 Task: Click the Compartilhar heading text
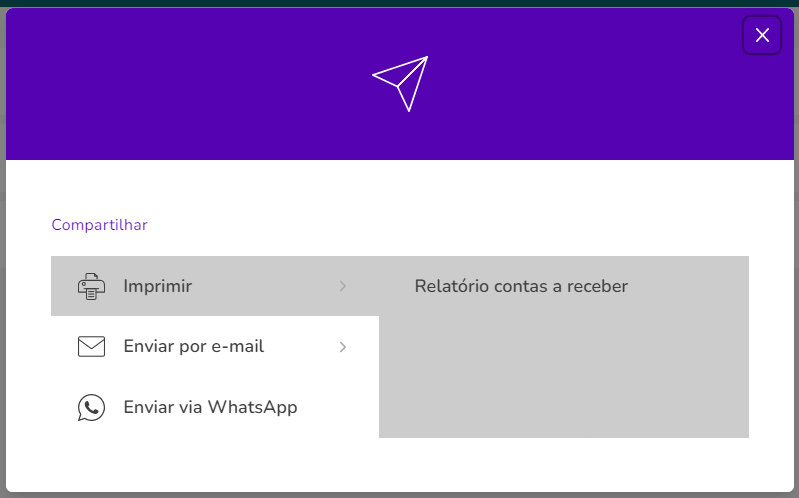[x=99, y=225]
